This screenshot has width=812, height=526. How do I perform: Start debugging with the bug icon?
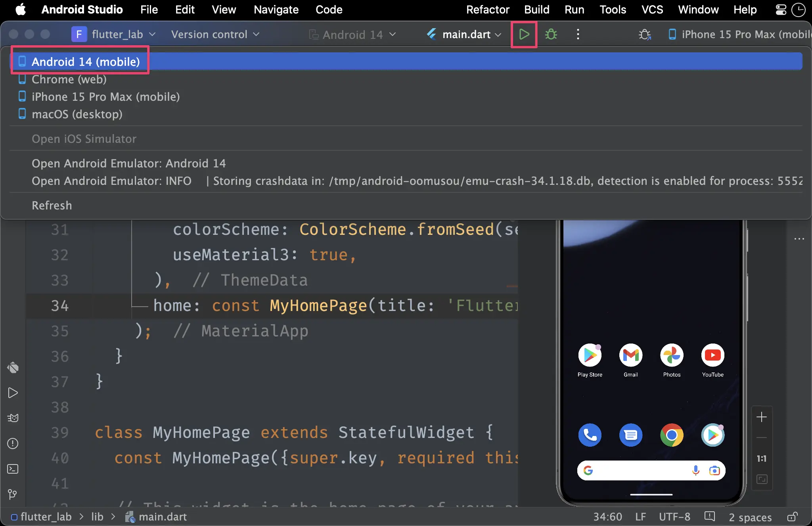(551, 35)
